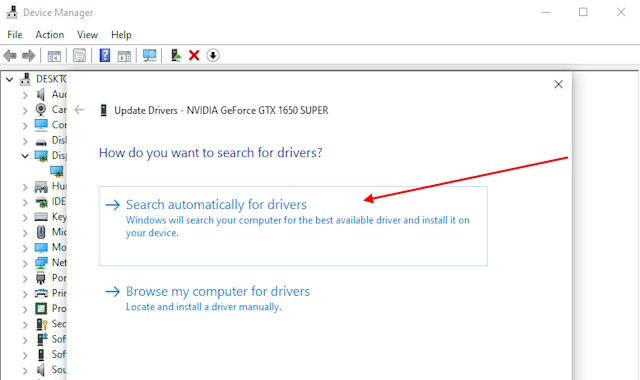Click the Update device driver toolbar icon

[176, 55]
